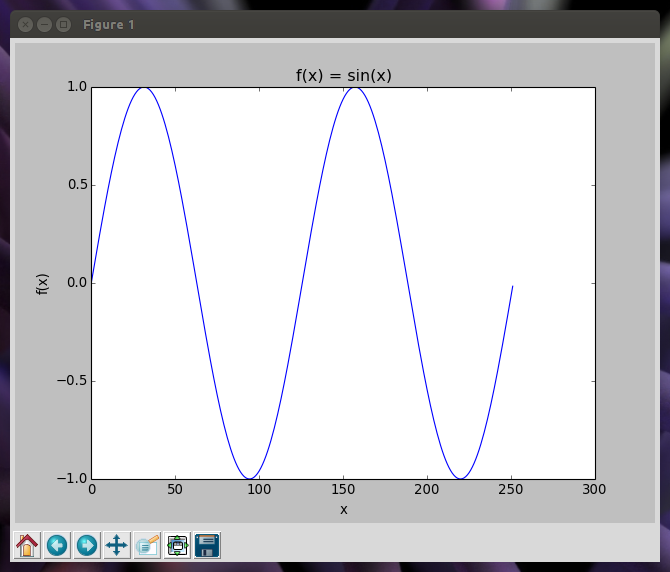
Task: Click the plot title f(x) = sin(x)
Action: click(x=344, y=76)
